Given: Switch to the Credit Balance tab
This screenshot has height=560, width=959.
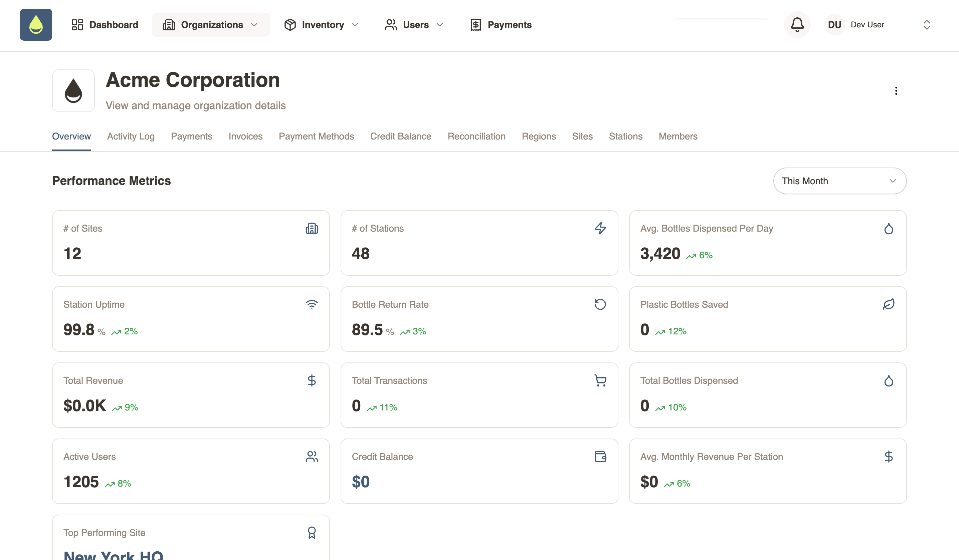Looking at the screenshot, I should [x=401, y=136].
